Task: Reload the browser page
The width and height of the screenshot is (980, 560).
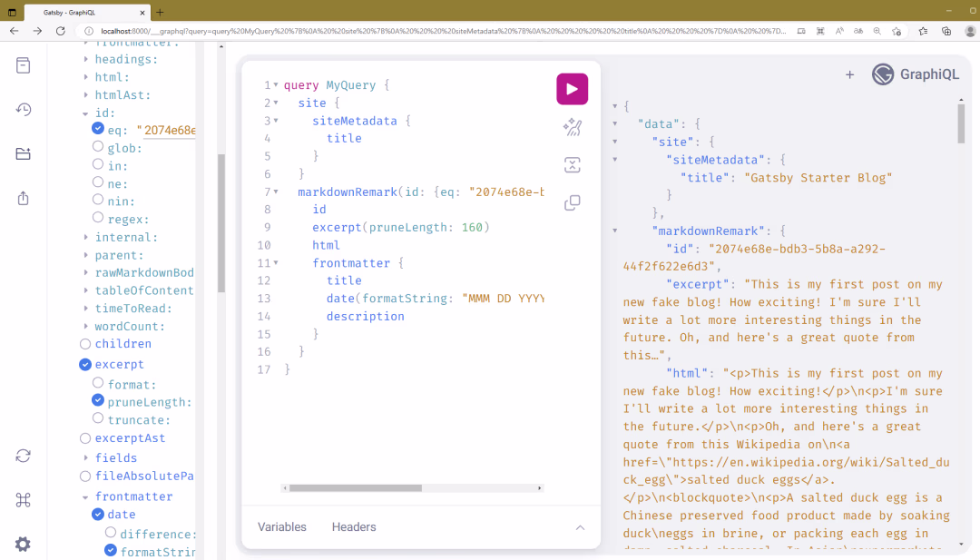Action: click(x=61, y=31)
